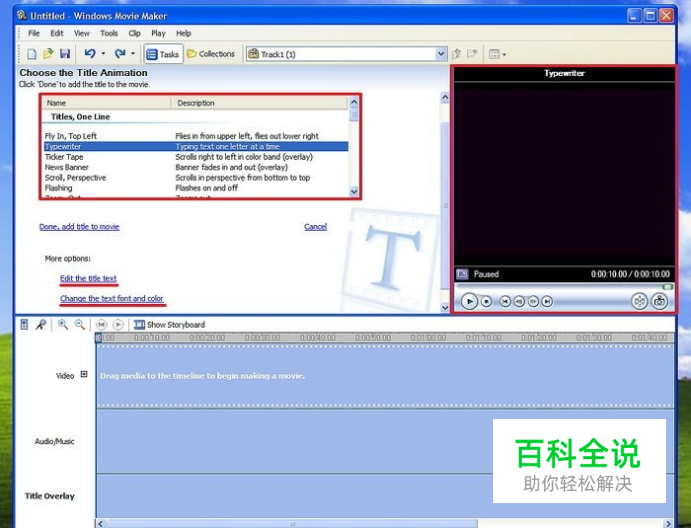Click timeline ruler at 0:00:30.00
Screen dimensions: 691x528
click(263, 338)
